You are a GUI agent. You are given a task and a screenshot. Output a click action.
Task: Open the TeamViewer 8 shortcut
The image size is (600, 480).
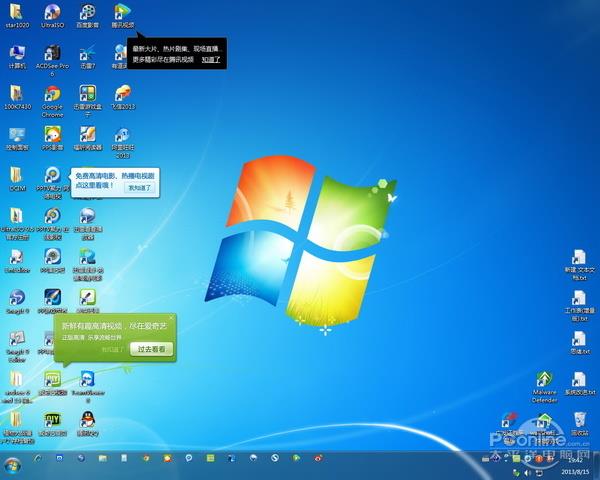(87, 378)
